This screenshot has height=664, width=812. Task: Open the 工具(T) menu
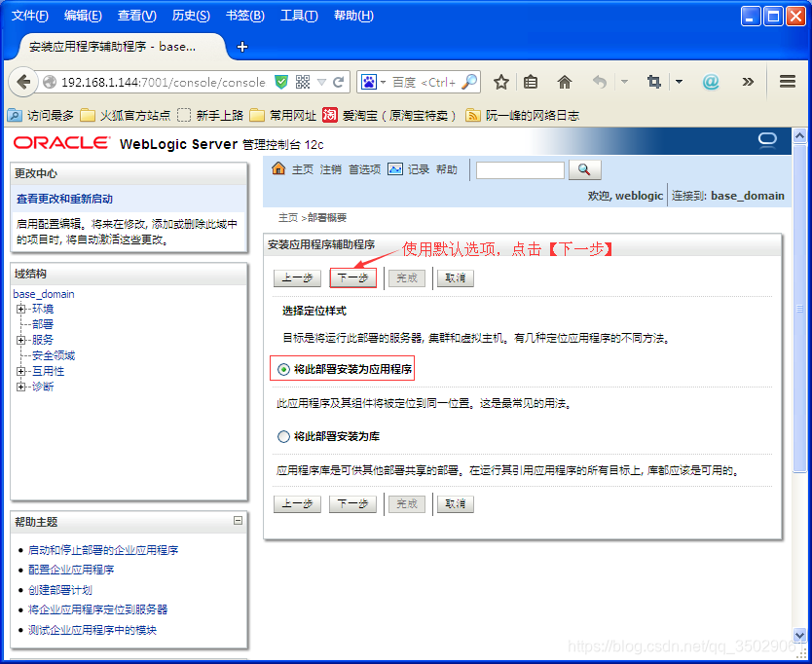point(299,16)
